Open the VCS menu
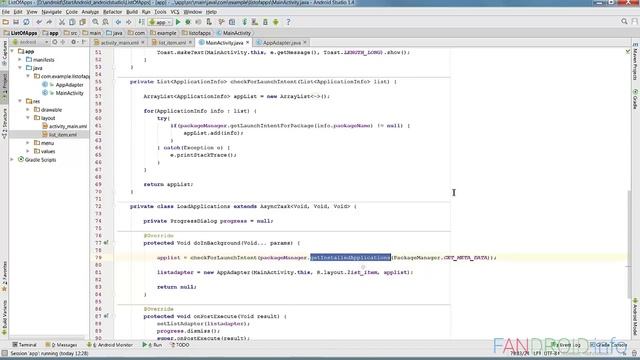 175,12
